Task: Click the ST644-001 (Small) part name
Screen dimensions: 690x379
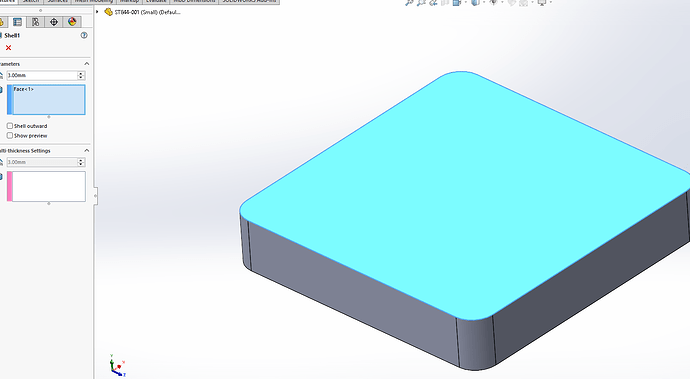Action: 147,12
